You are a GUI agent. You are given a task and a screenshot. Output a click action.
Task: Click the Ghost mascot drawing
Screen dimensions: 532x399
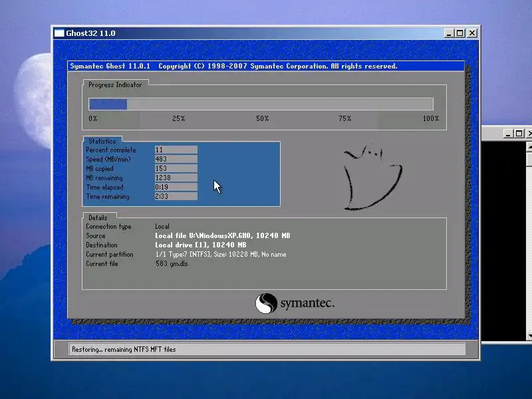point(372,178)
